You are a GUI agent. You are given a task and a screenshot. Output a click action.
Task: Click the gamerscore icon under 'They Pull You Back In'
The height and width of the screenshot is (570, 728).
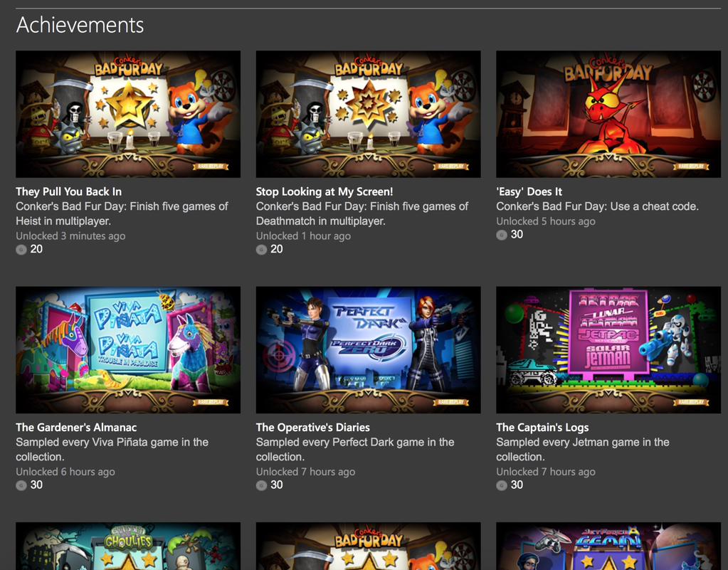[21, 250]
